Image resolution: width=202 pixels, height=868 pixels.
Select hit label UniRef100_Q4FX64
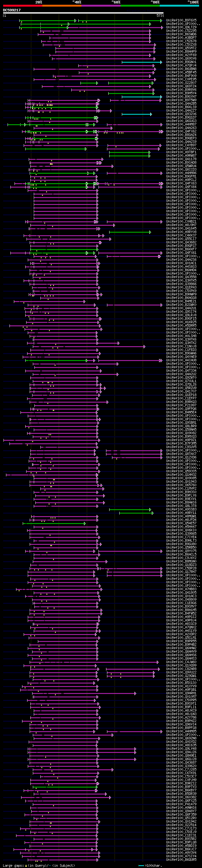point(181,187)
